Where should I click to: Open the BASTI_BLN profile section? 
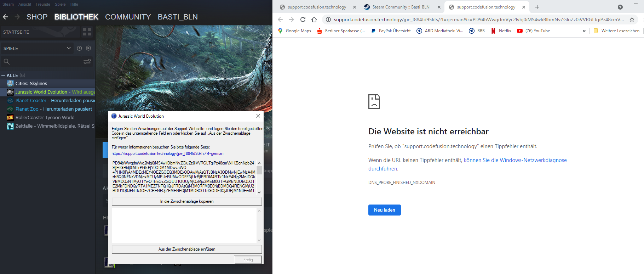click(178, 17)
